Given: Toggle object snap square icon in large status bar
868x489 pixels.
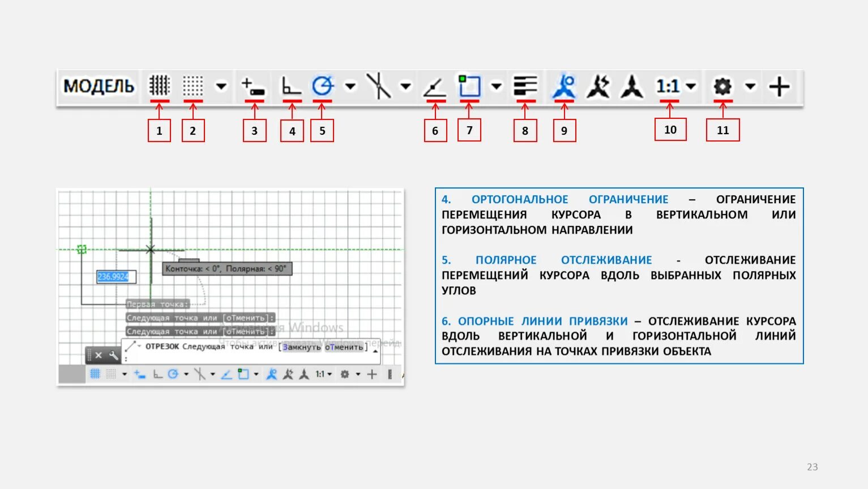Looking at the screenshot, I should tap(469, 86).
